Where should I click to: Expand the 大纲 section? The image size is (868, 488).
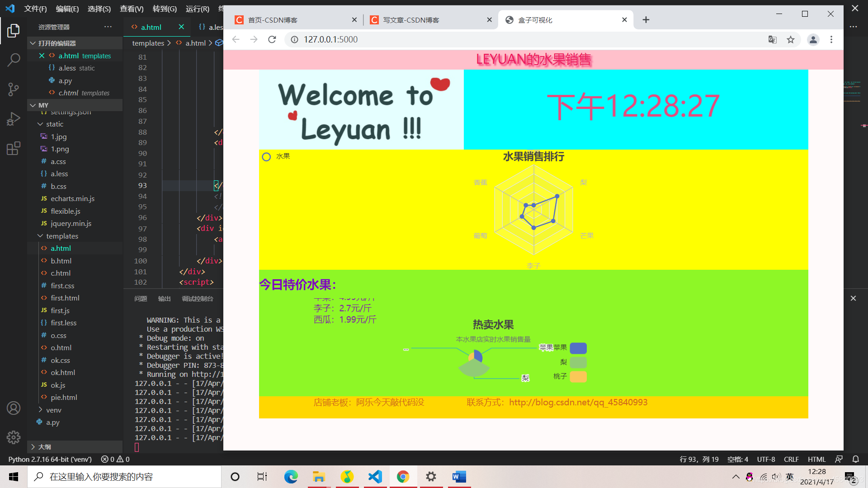point(44,446)
